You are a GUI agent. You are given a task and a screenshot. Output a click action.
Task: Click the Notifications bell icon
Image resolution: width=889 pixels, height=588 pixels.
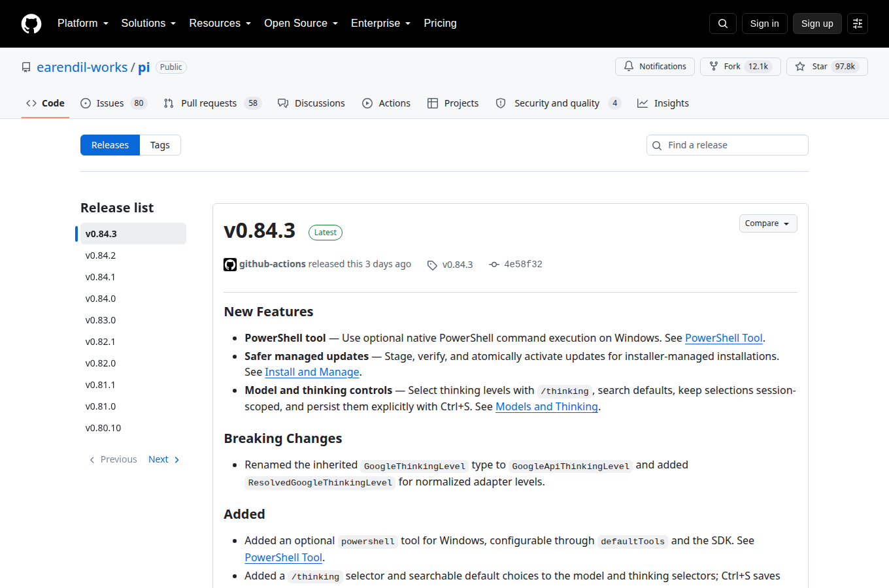coord(629,67)
